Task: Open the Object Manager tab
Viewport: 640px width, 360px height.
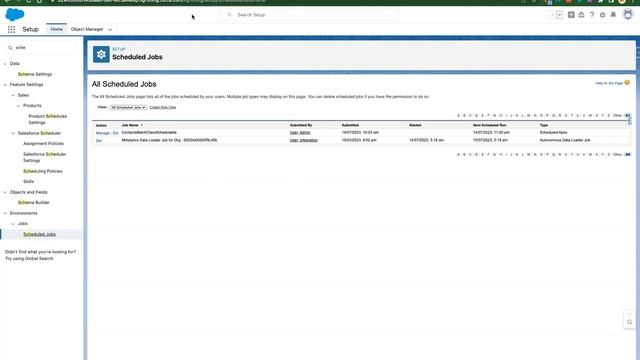Action: coord(87,29)
